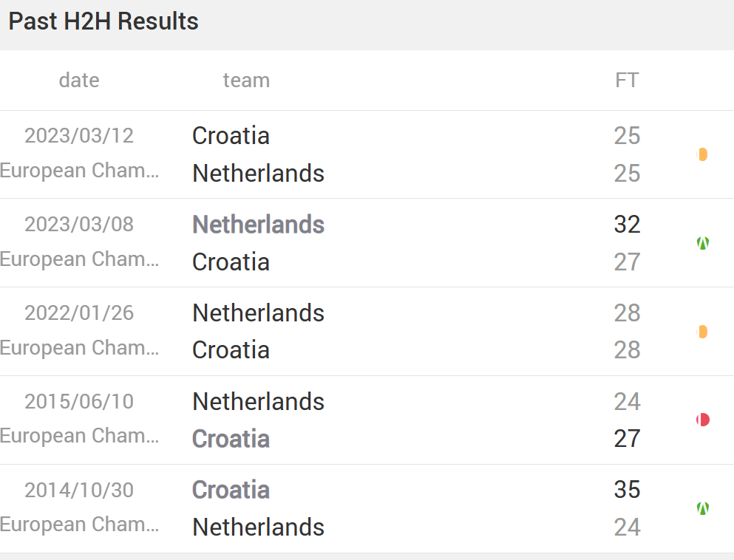The height and width of the screenshot is (560, 734).
Task: Select bold Croatia winner of 2014/10/30
Action: click(231, 490)
